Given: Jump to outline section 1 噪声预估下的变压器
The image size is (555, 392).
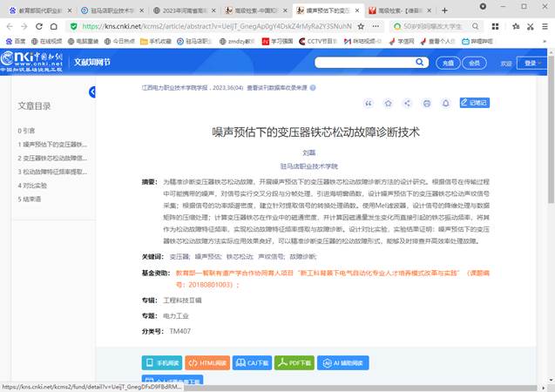Looking at the screenshot, I should pyautogui.click(x=52, y=145).
